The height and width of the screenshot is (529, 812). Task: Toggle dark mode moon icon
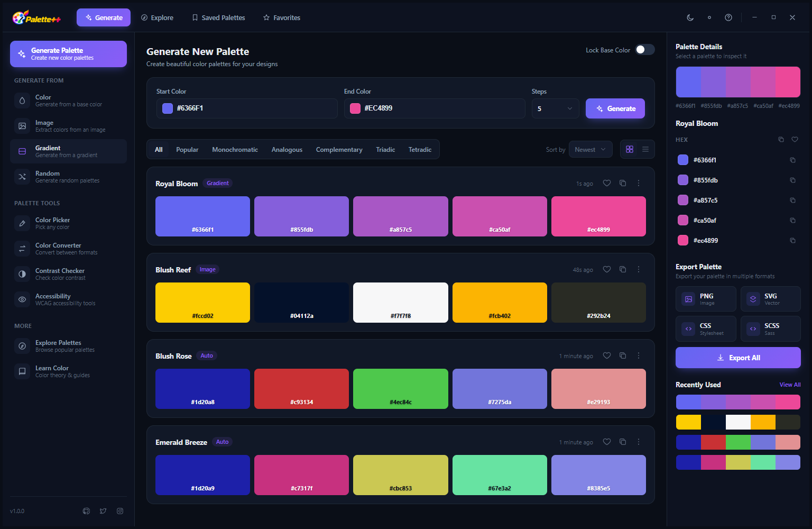tap(690, 17)
